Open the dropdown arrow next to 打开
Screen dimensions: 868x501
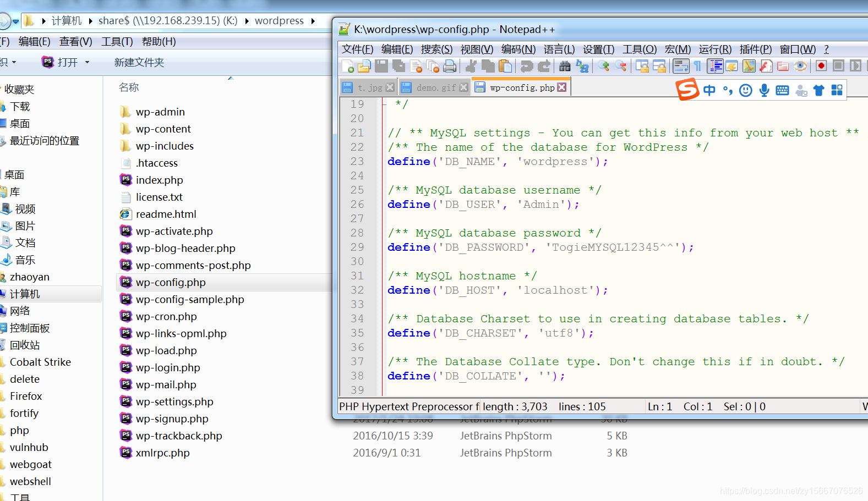87,63
